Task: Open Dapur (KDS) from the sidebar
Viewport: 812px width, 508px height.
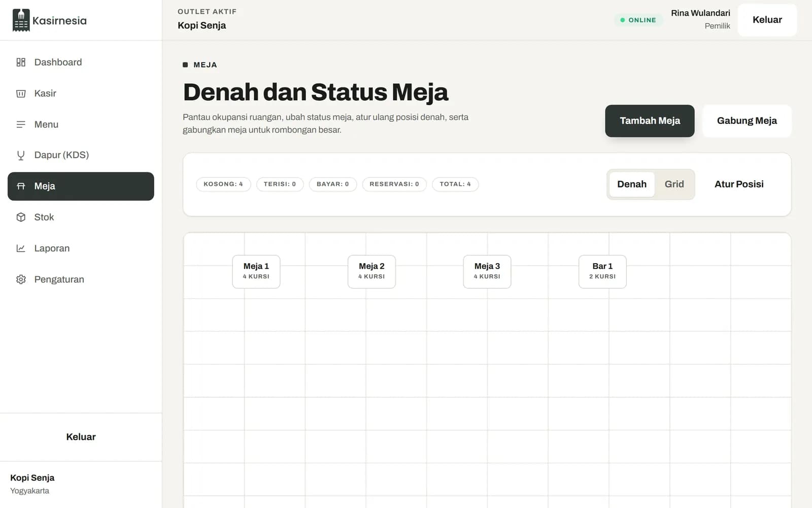Action: pos(81,155)
